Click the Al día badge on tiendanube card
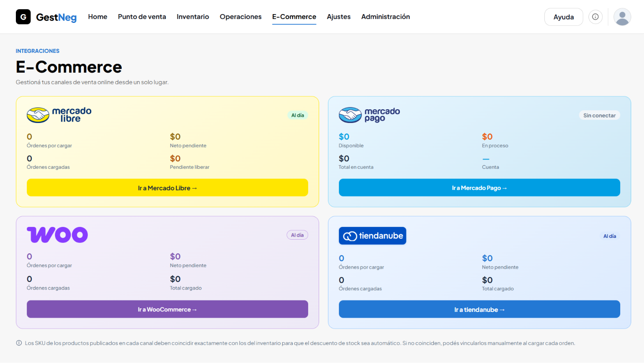This screenshot has width=644, height=363. (x=610, y=236)
